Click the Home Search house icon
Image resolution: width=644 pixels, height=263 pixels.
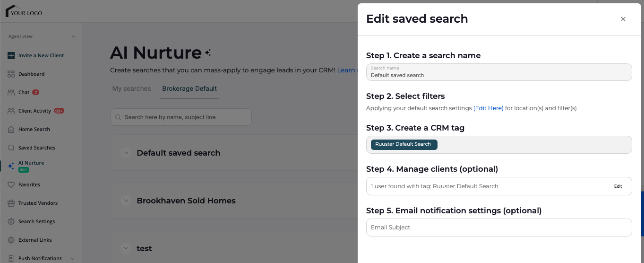pos(11,129)
